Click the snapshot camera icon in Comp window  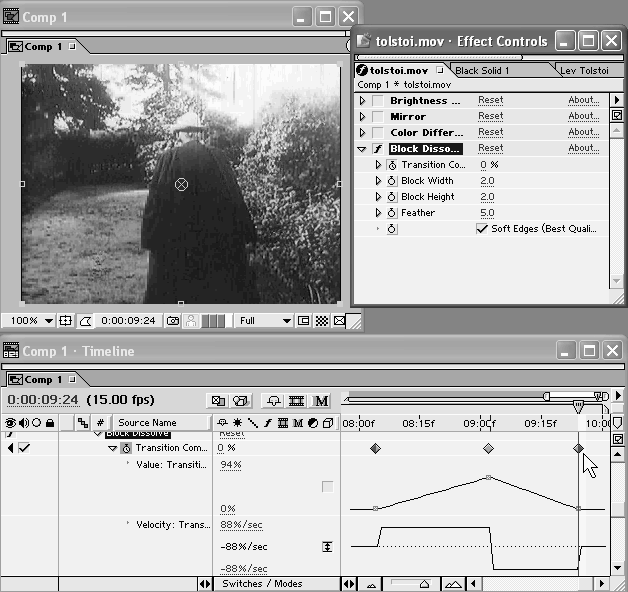(x=173, y=321)
